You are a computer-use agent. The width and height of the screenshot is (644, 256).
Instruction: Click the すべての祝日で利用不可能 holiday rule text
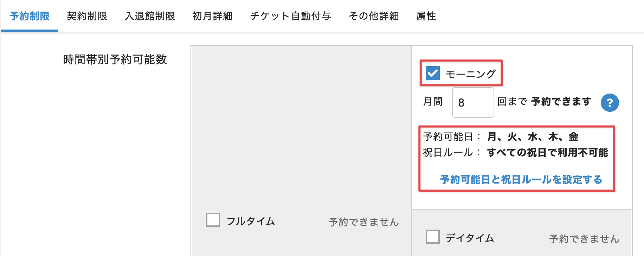[547, 153]
